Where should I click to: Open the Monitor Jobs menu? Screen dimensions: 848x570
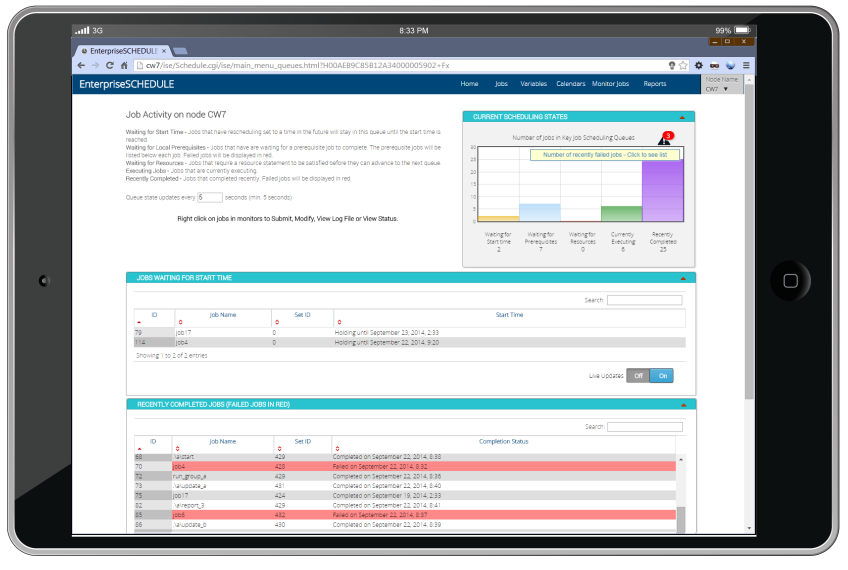(610, 84)
